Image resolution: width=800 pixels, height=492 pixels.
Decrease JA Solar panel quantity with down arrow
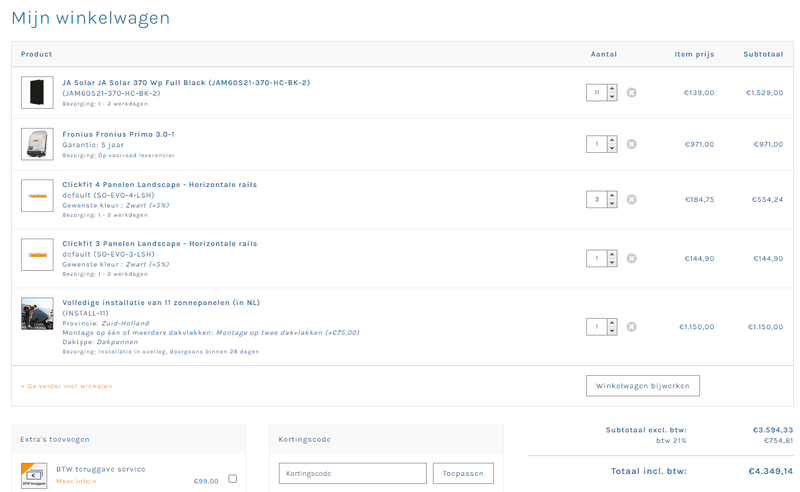click(612, 96)
